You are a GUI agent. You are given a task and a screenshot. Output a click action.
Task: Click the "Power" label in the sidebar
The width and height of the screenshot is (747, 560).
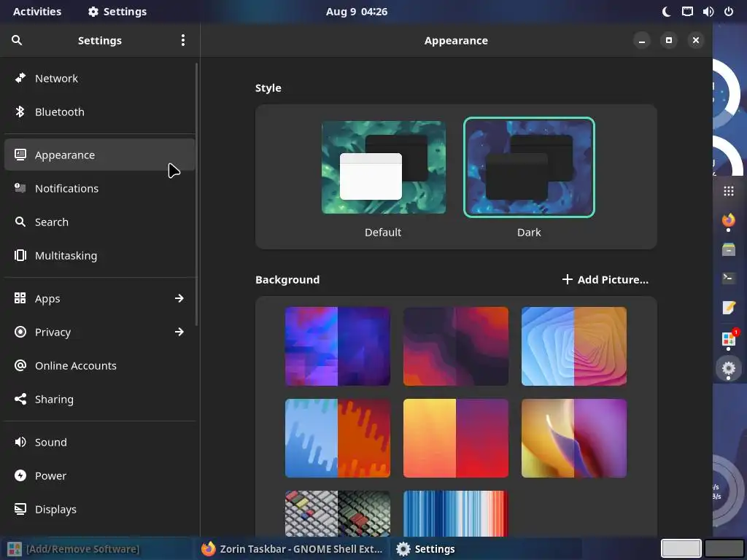click(x=50, y=475)
